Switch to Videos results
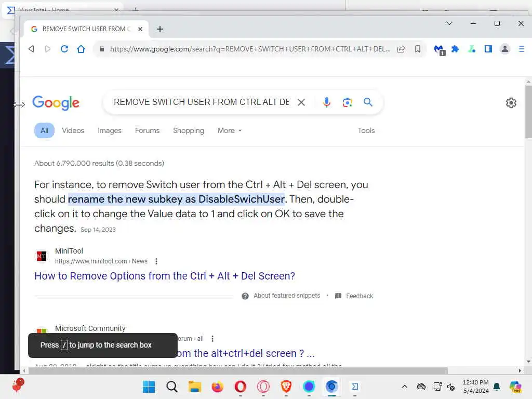 tap(73, 130)
